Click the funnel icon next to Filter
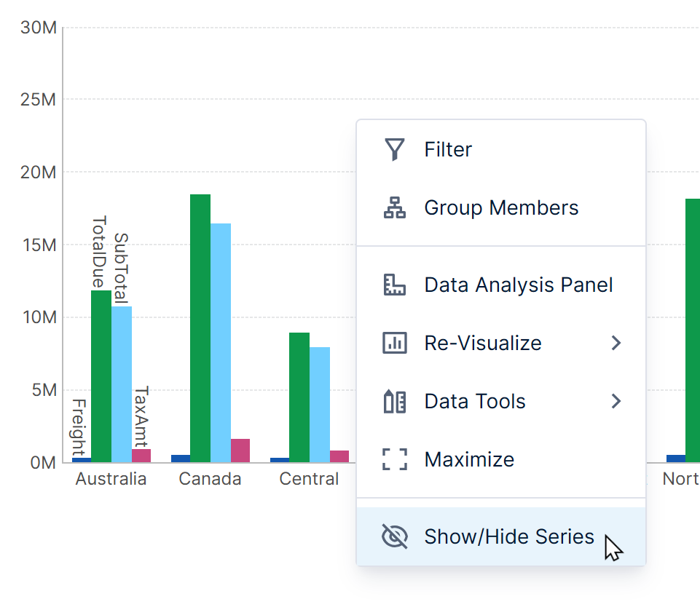Screen dimensions: 700x607 tap(394, 150)
